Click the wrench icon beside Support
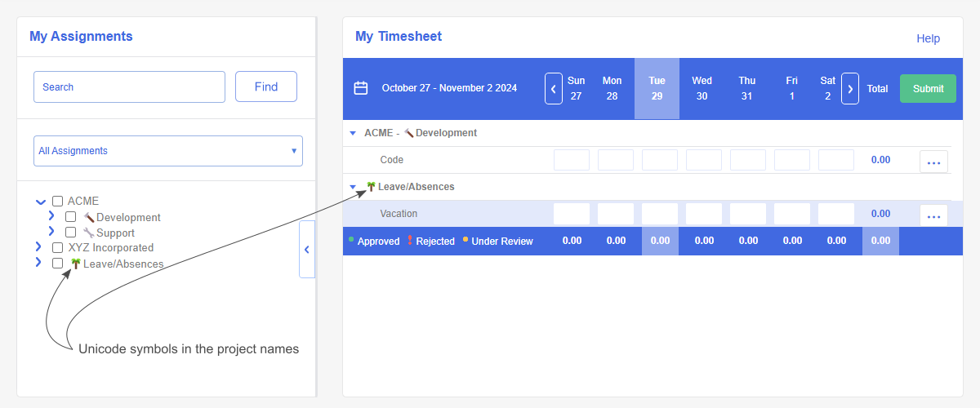Screen dimensions: 980x408 click(89, 233)
